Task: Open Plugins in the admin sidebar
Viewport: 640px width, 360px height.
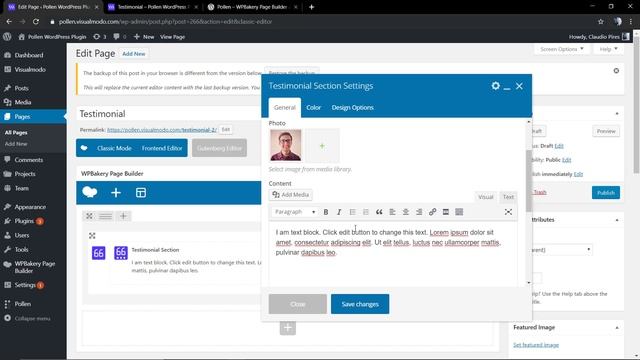Action: click(24, 221)
